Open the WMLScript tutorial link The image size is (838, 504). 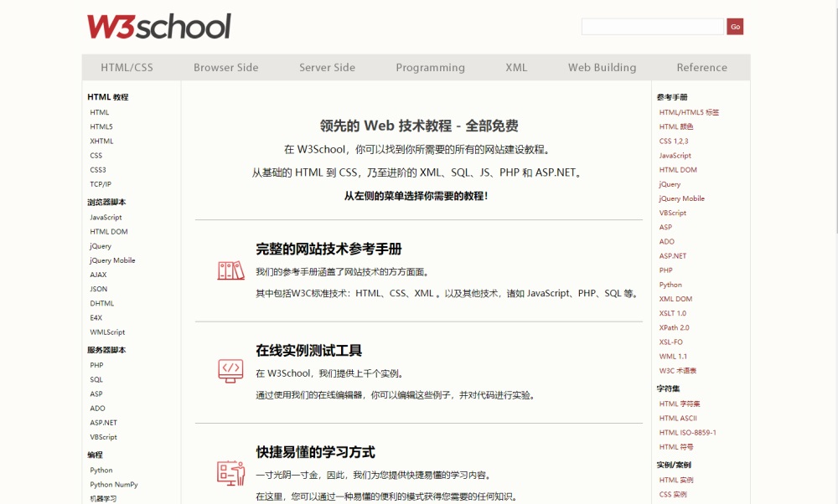point(107,332)
